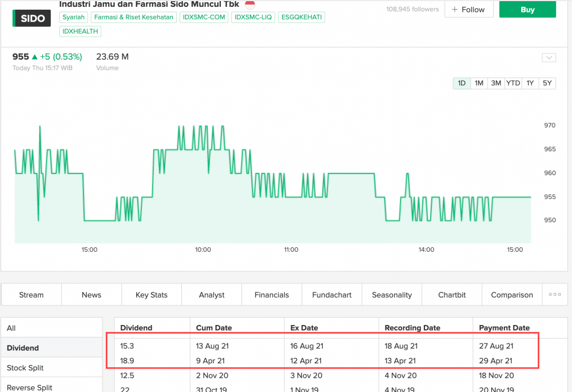Switch chart range to 5Y
Image resolution: width=572 pixels, height=392 pixels.
click(547, 83)
